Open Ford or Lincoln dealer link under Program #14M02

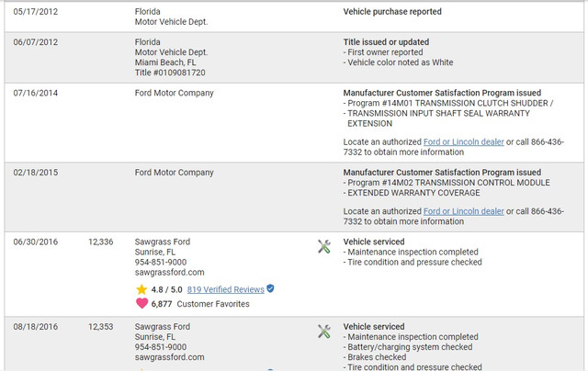click(463, 211)
